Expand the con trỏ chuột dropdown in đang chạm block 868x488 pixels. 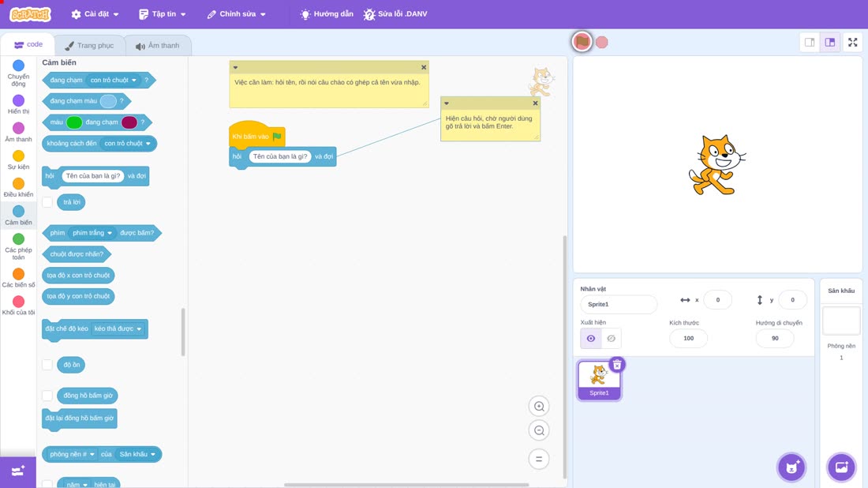click(114, 81)
